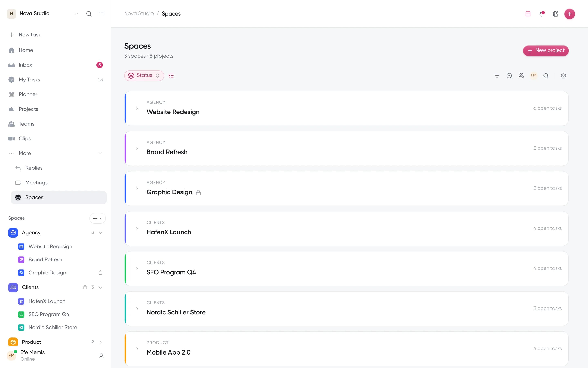Open the Status grouping dropdown
588x368 pixels.
pos(144,75)
